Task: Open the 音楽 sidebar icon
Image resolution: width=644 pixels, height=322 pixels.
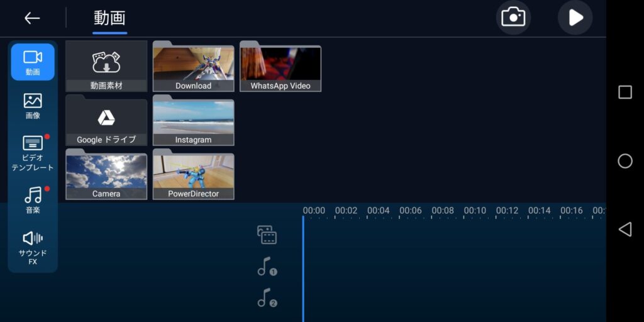Action: point(33,201)
